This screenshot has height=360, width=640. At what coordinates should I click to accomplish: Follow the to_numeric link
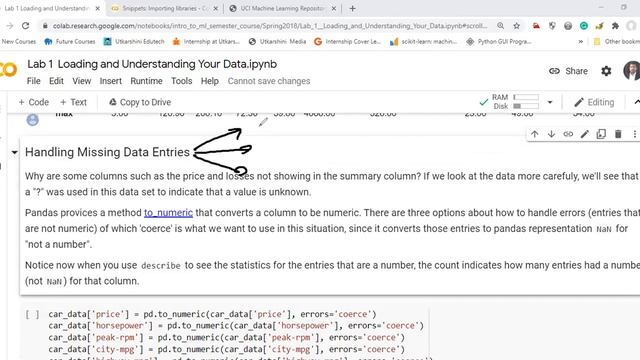pos(168,213)
